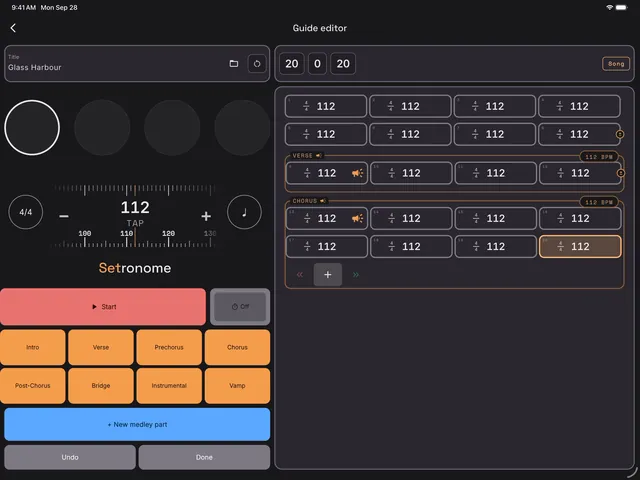Image resolution: width=640 pixels, height=480 pixels.
Task: Choose note subdivision with quarter-note circle
Action: coord(244,212)
